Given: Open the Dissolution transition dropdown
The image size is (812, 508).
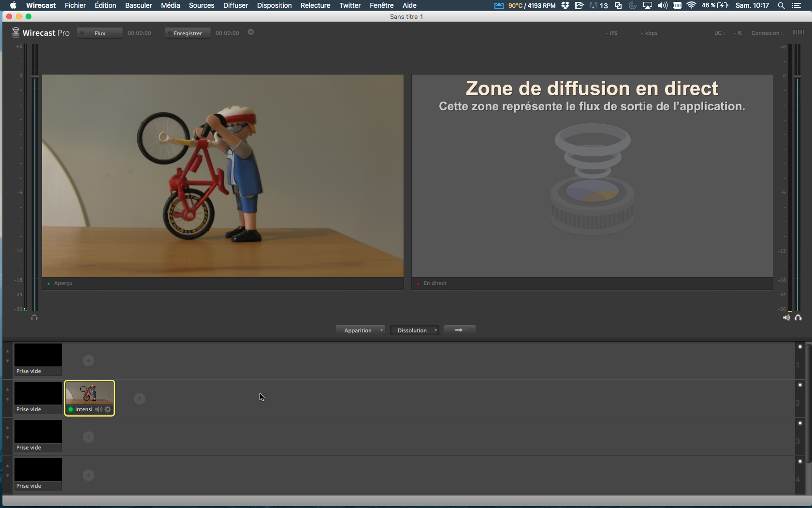Looking at the screenshot, I should [415, 330].
